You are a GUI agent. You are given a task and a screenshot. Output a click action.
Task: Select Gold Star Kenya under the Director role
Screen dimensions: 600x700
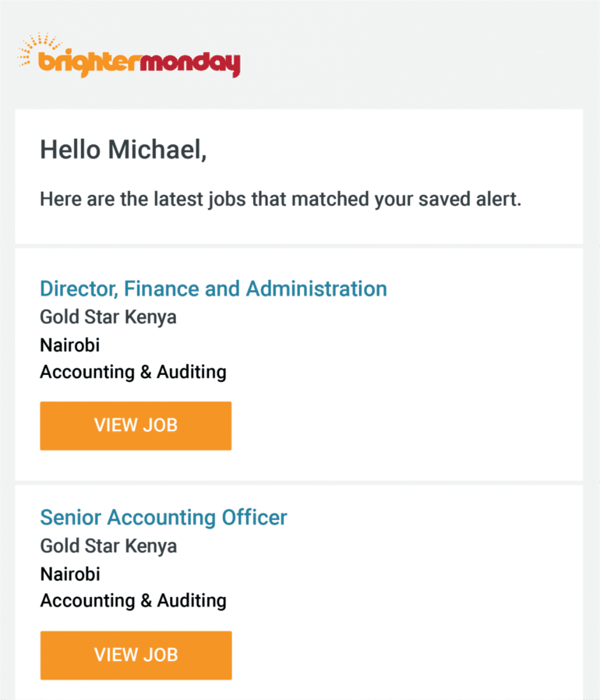pyautogui.click(x=108, y=316)
